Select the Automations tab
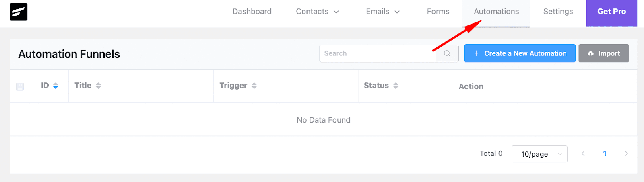Viewport: 644px width, 182px height. coord(496,12)
